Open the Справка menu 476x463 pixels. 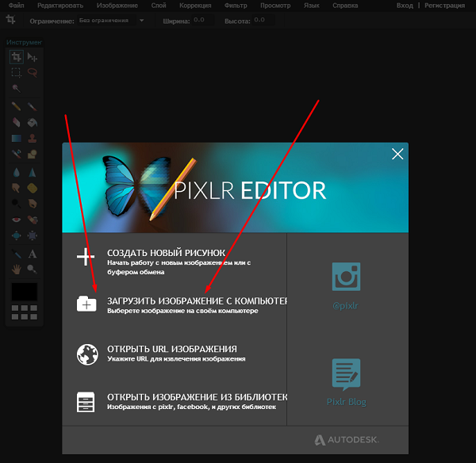345,6
